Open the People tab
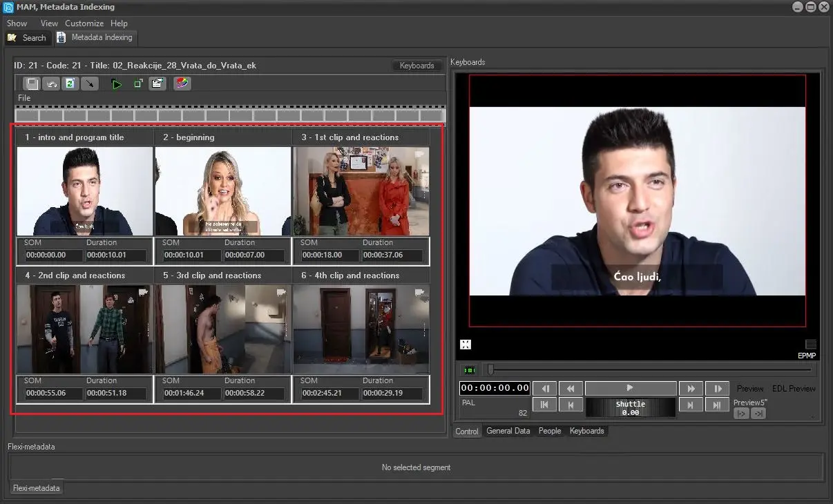Screen dimensions: 833x504 click(x=550, y=431)
